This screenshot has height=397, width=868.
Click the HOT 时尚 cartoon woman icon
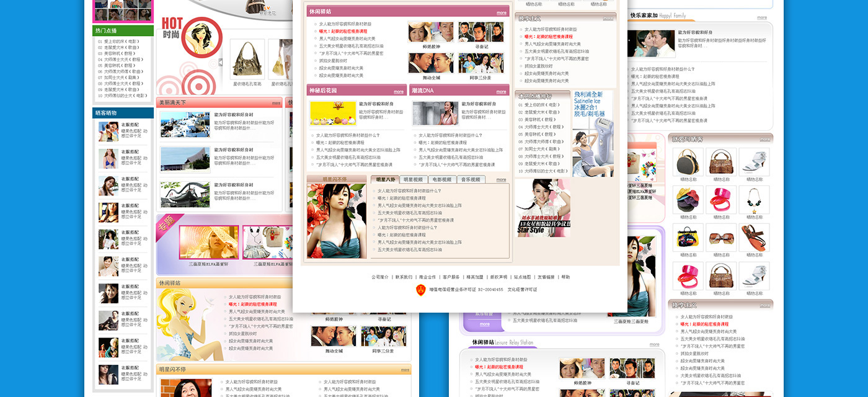pyautogui.click(x=201, y=37)
